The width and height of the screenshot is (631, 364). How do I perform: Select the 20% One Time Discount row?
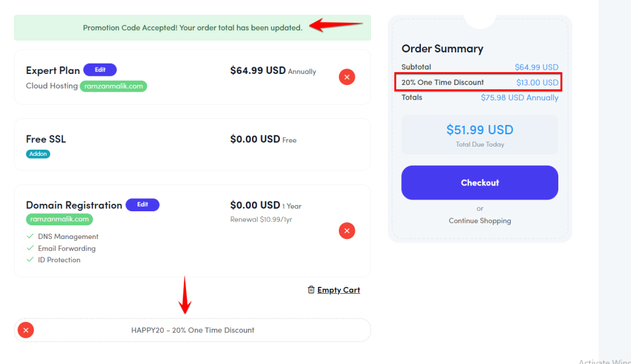(479, 83)
